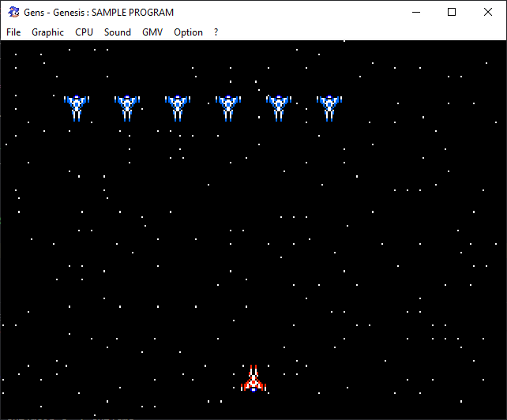Maximize the Gens emulator window
This screenshot has height=420, width=507.
click(452, 13)
